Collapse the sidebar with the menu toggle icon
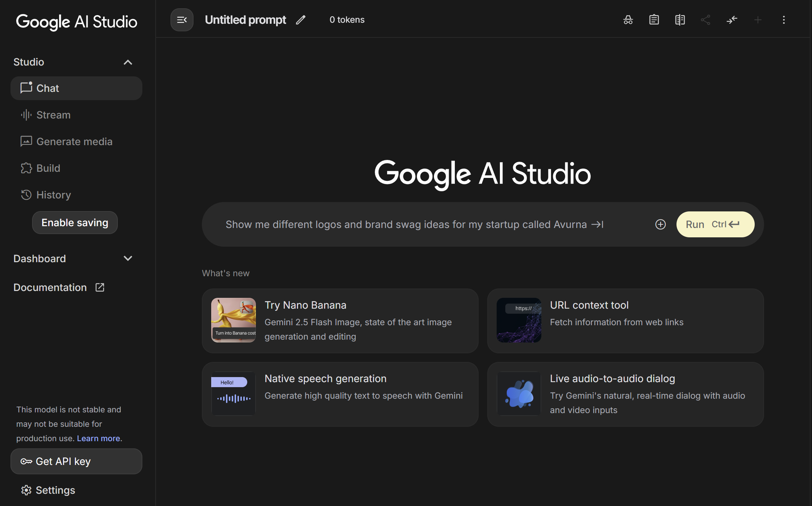Screen dimensions: 812x506 [182, 20]
